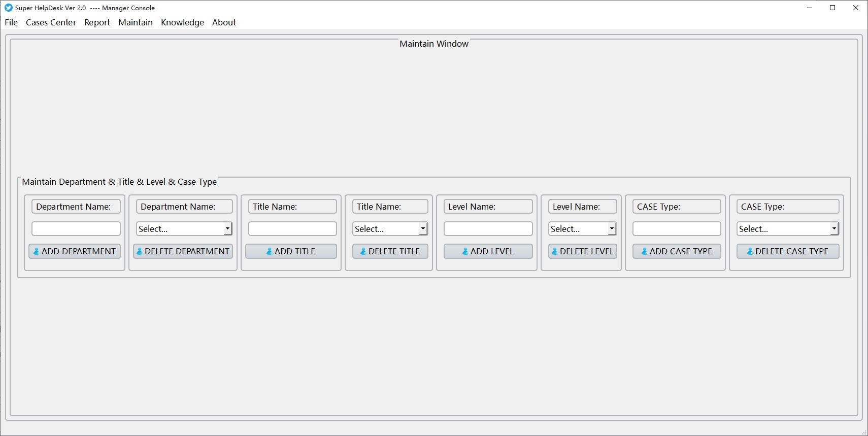The width and height of the screenshot is (868, 436).
Task: Click the ADD LEVEL button
Action: tap(488, 251)
